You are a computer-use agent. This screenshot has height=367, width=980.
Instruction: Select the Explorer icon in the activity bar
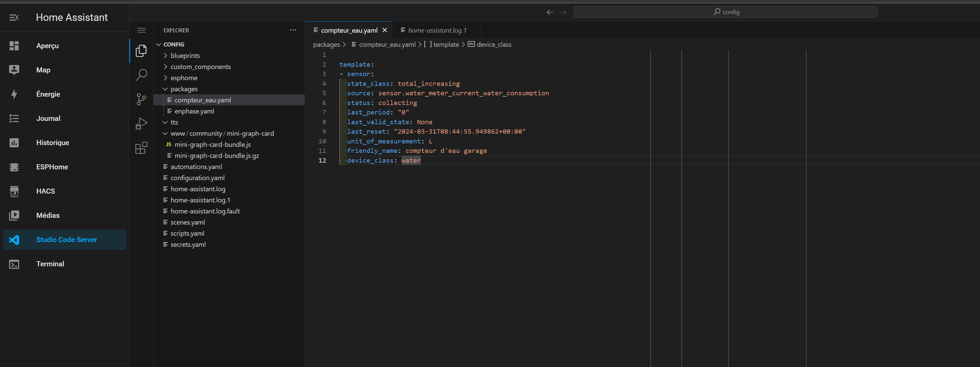pos(141,51)
